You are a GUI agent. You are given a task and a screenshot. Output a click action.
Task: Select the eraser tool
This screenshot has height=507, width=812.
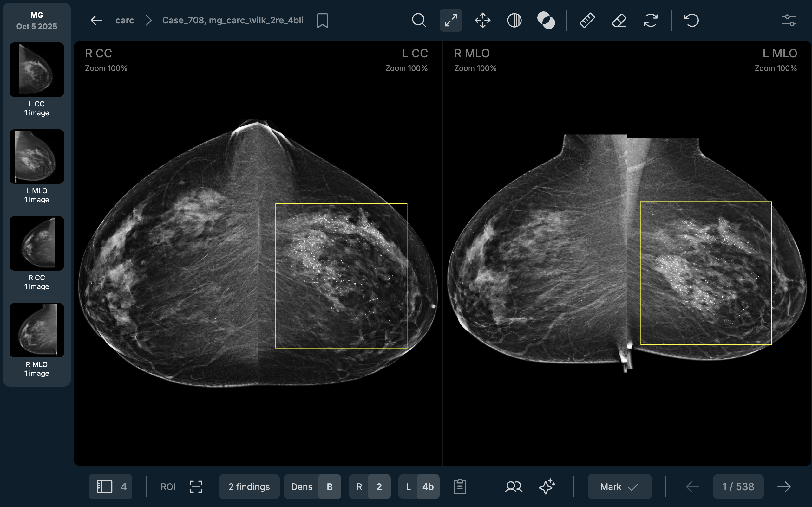point(619,21)
